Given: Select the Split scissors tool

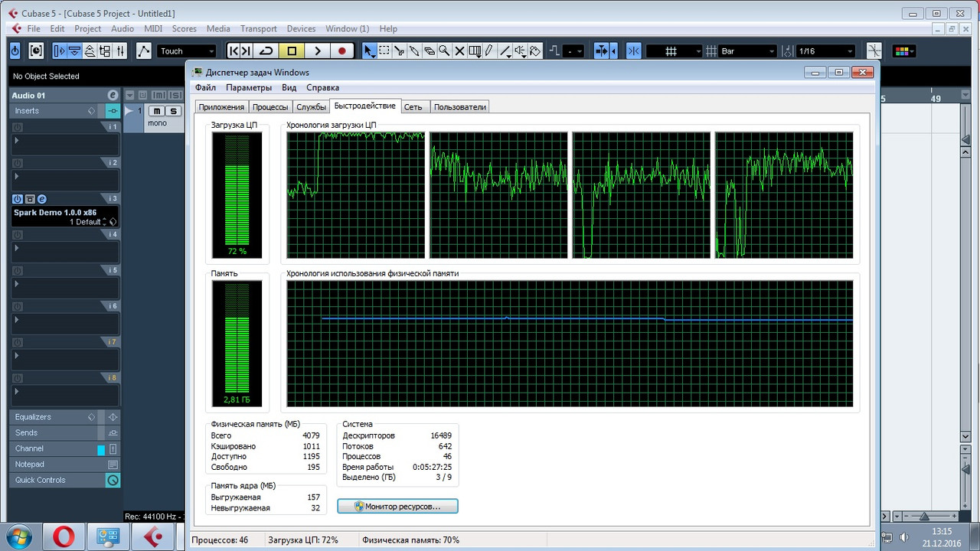Looking at the screenshot, I should [399, 51].
